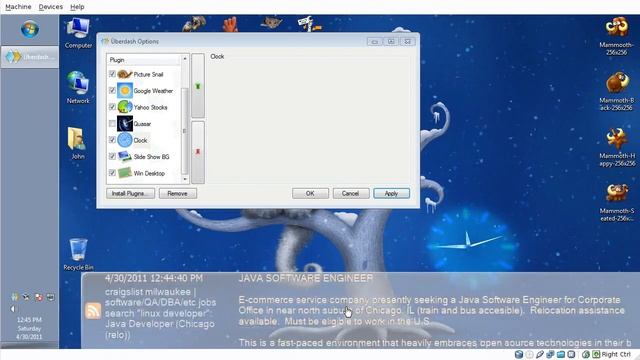This screenshot has height=360, width=640.
Task: Click the VirtualBox shared folders status icon
Action: point(561,354)
